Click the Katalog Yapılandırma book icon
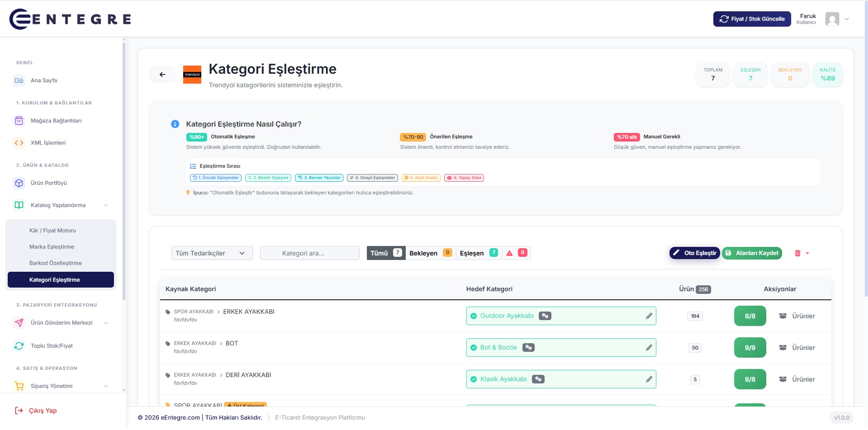This screenshot has width=868, height=430. 19,205
